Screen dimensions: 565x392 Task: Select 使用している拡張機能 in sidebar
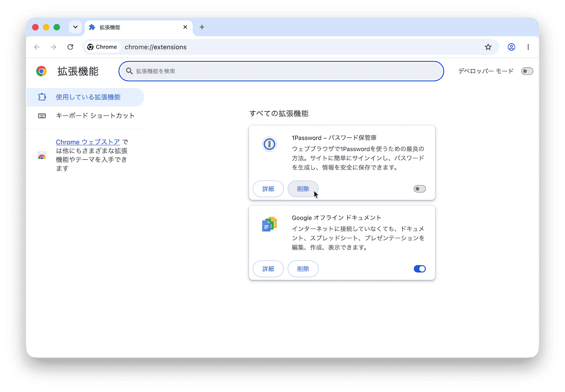85,97
